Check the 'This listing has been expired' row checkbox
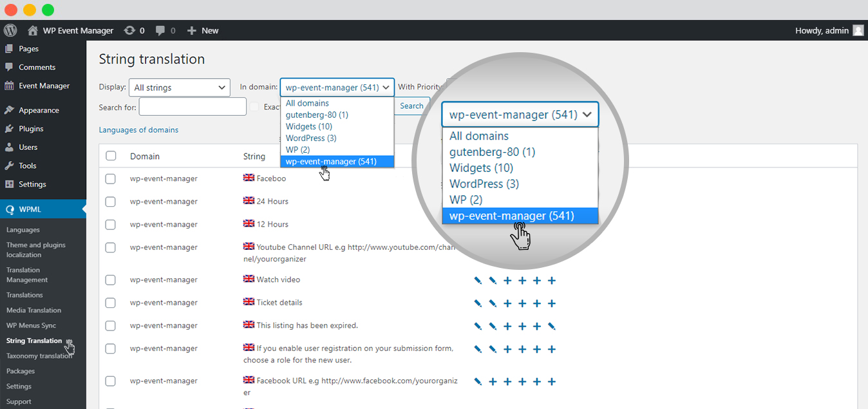The image size is (868, 409). (x=111, y=325)
